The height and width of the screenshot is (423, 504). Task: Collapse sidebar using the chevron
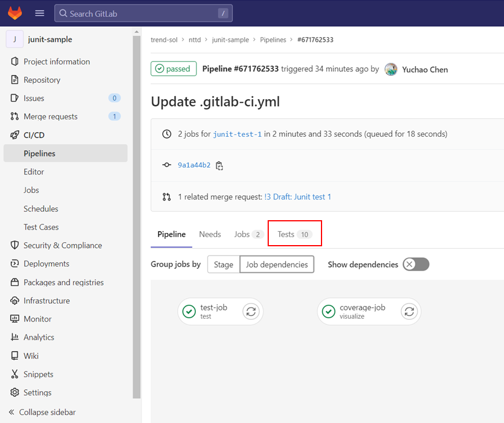pyautogui.click(x=12, y=412)
